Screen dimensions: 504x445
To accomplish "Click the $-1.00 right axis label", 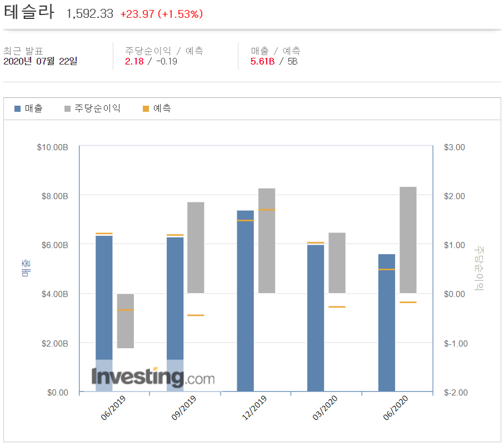I will (x=456, y=344).
